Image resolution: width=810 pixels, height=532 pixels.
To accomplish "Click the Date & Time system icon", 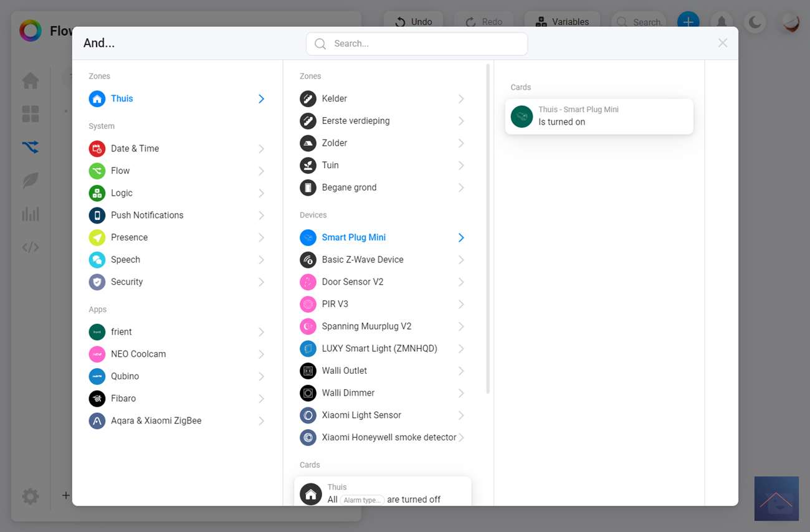I will (x=97, y=148).
